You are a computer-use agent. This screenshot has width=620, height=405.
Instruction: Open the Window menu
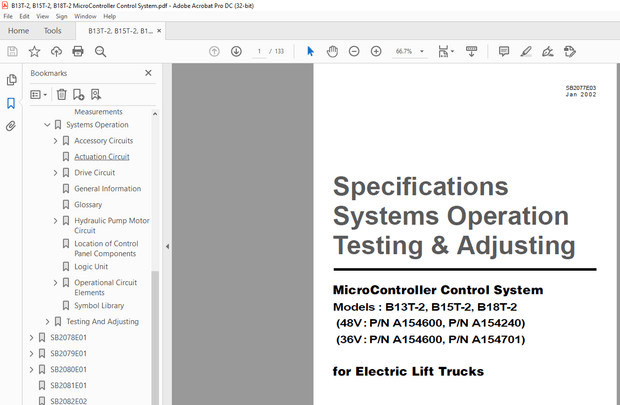pos(85,17)
